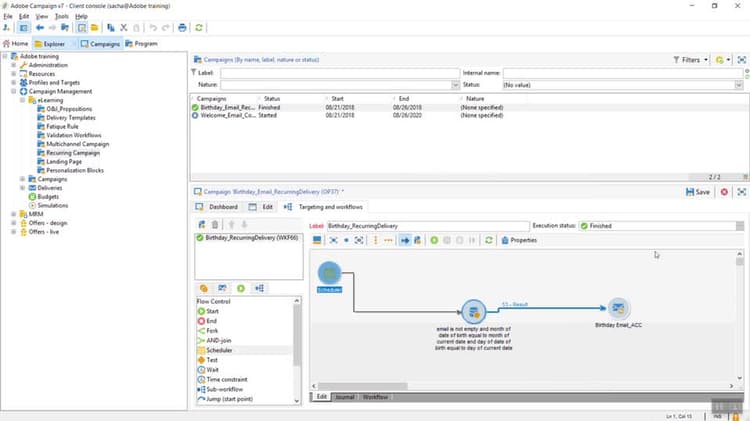The width and height of the screenshot is (750, 421).
Task: Click the Save button
Action: [x=698, y=192]
